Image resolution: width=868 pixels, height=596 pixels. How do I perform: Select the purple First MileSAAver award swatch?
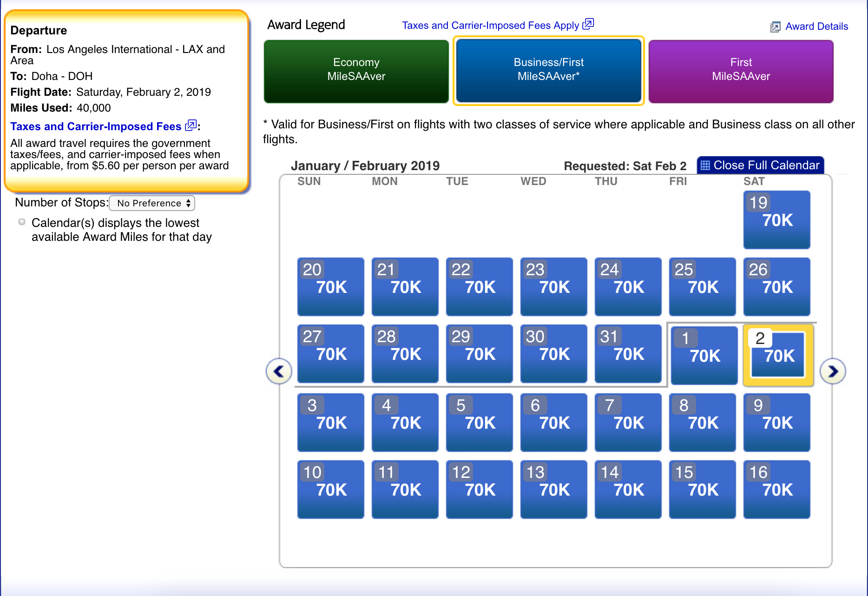coord(741,71)
